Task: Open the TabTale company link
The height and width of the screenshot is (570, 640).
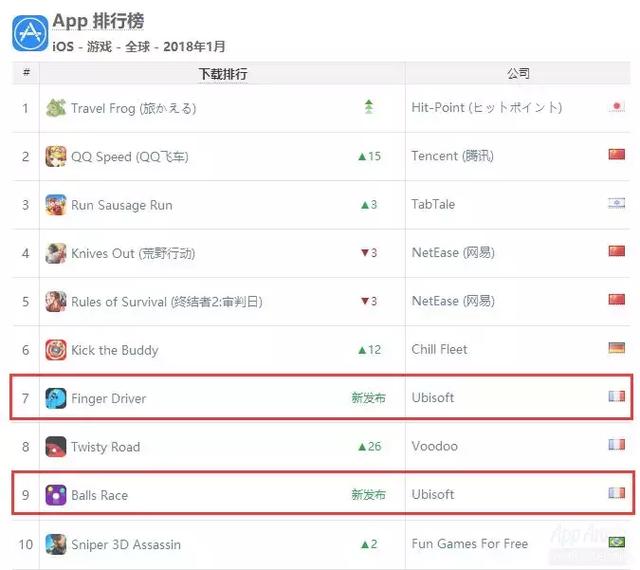Action: (433, 204)
